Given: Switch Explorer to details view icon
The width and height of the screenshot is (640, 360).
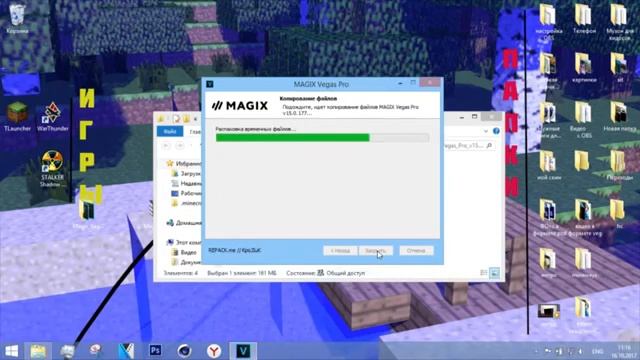Looking at the screenshot, I should coord(484,273).
